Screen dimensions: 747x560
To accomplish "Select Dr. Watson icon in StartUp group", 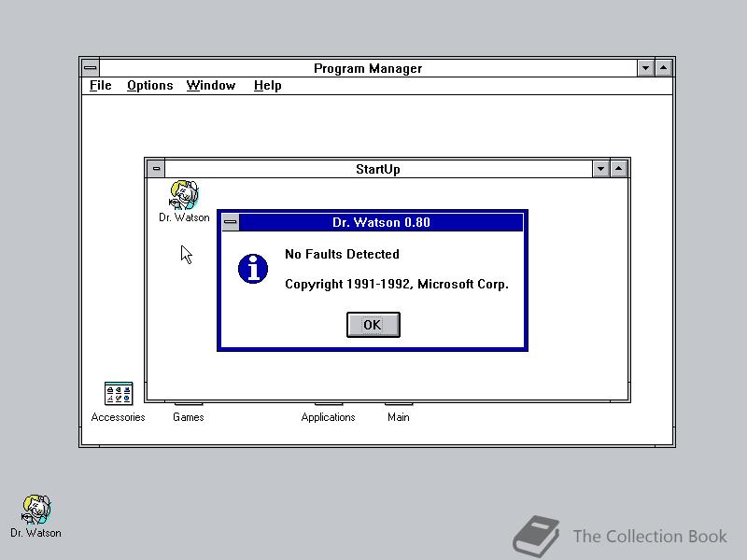I will (x=184, y=201).
